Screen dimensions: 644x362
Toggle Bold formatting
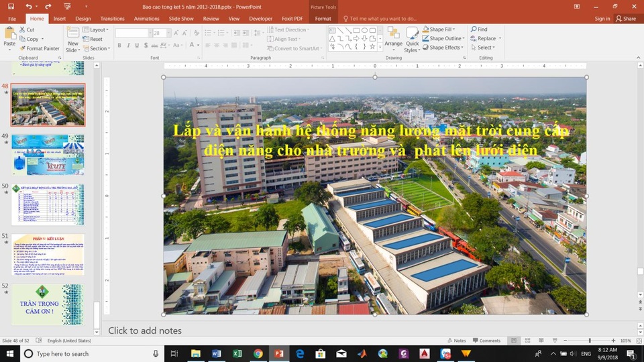point(119,46)
